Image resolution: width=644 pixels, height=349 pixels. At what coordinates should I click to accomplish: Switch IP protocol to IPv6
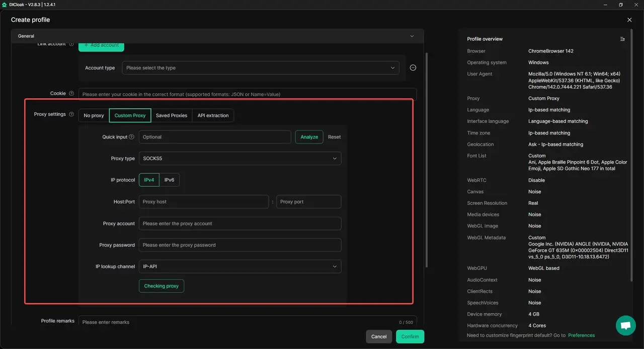pyautogui.click(x=170, y=180)
